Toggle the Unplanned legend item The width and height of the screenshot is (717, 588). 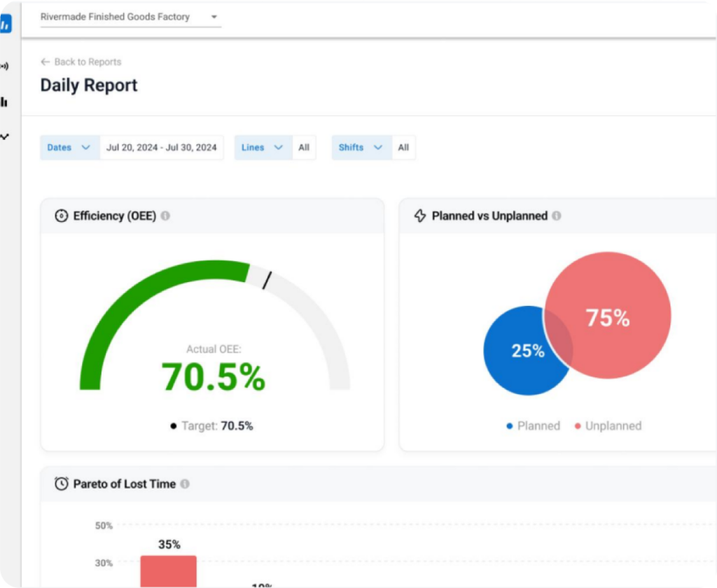click(608, 426)
